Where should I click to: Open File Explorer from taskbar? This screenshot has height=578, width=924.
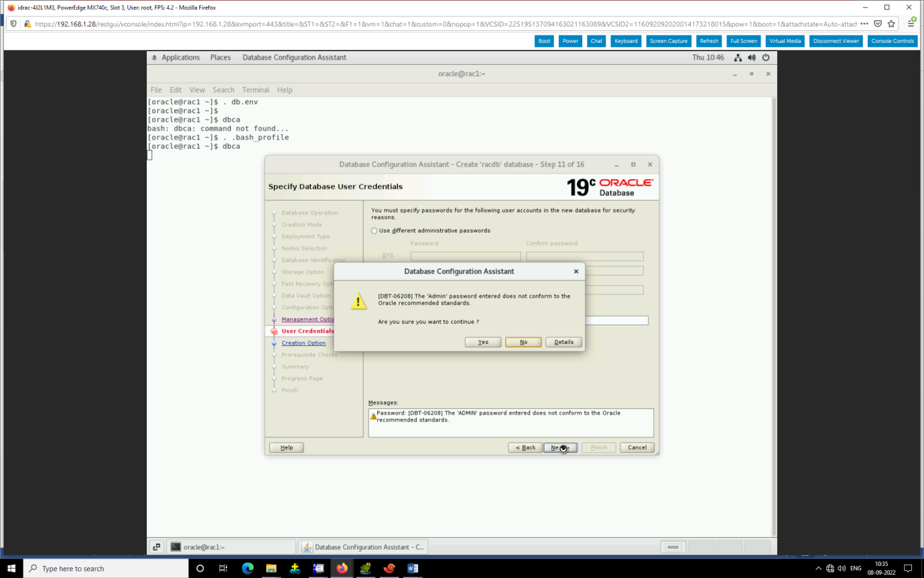pyautogui.click(x=271, y=569)
